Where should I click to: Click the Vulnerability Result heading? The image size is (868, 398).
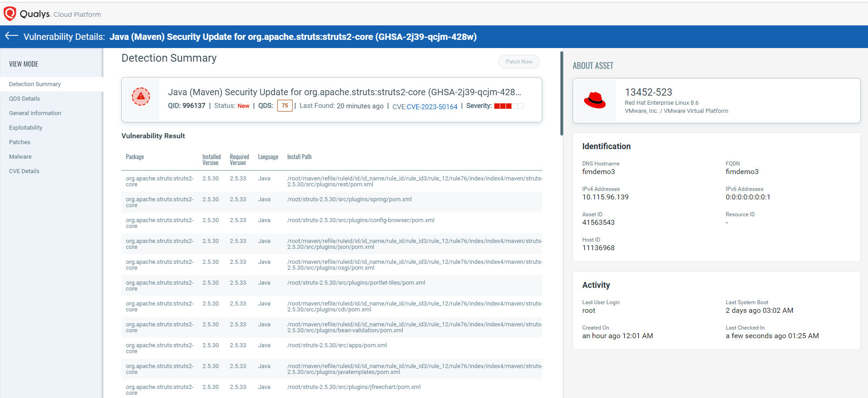(153, 136)
